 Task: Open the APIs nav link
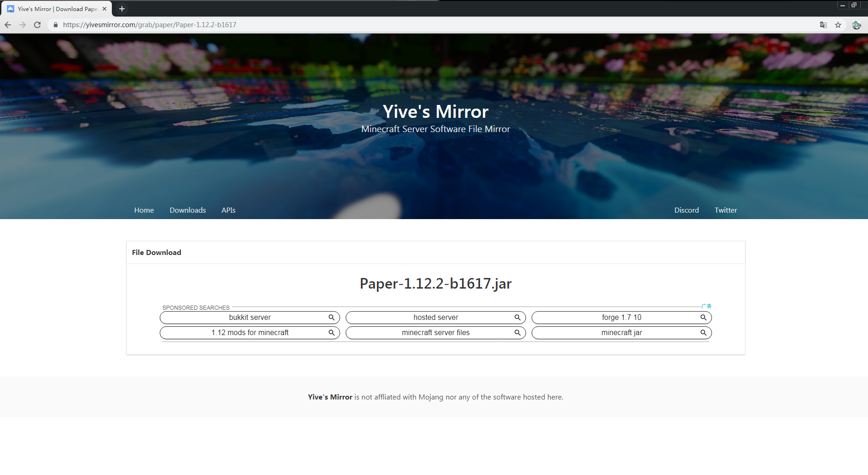click(x=228, y=210)
